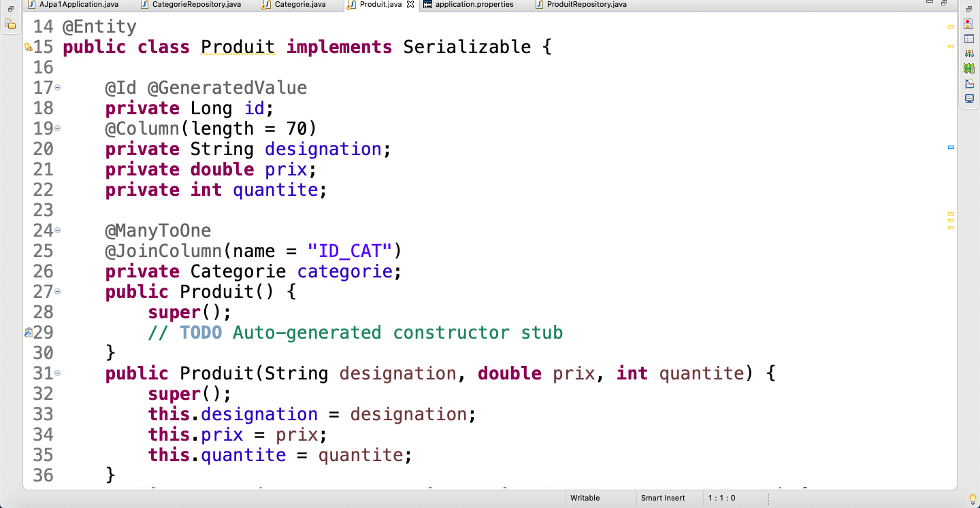Click the second yellow overview ruler marker
980x508 pixels.
point(951,46)
